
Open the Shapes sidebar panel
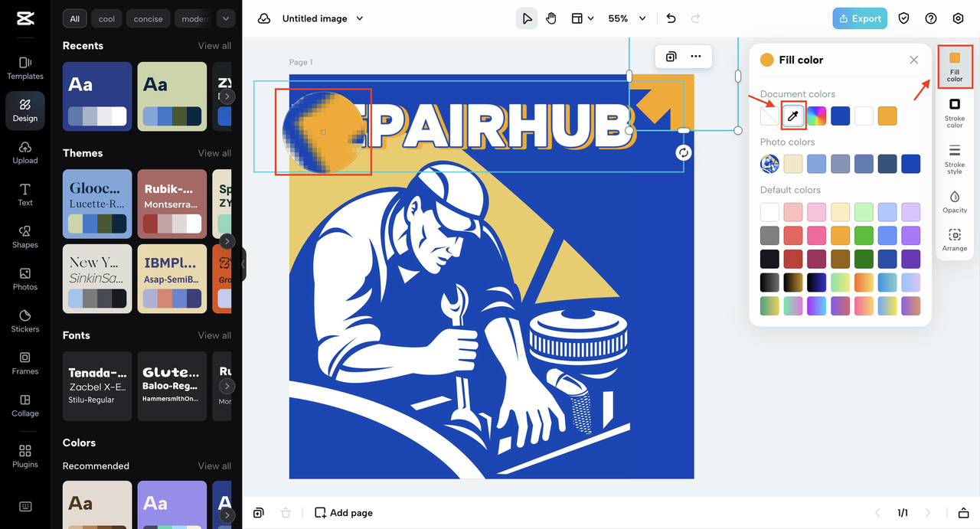25,237
